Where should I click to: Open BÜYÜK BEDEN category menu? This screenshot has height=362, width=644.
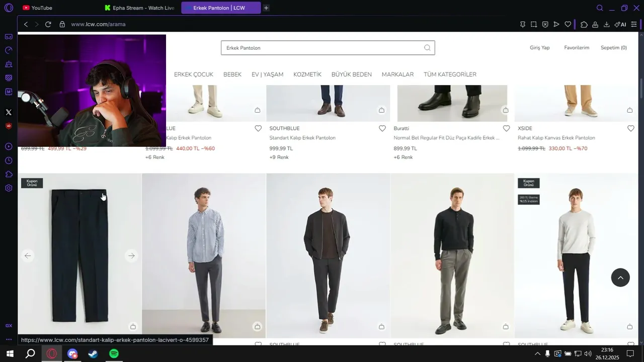[x=352, y=74]
